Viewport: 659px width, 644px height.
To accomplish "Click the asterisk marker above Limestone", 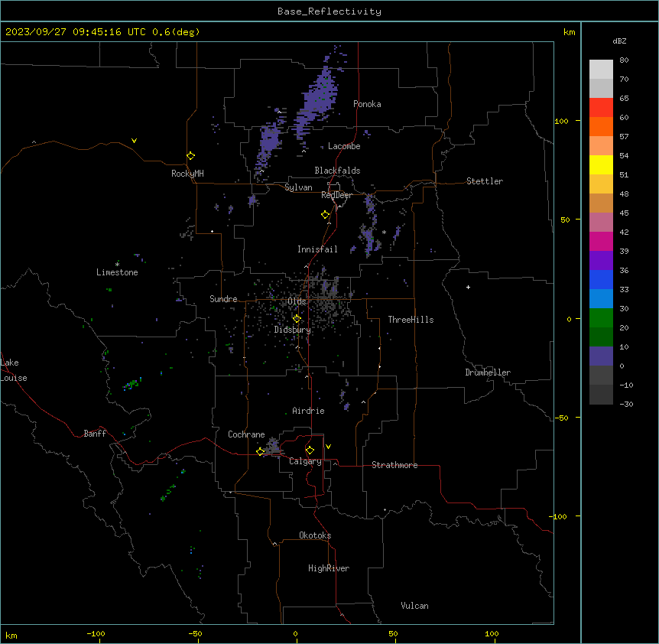I will tap(117, 264).
